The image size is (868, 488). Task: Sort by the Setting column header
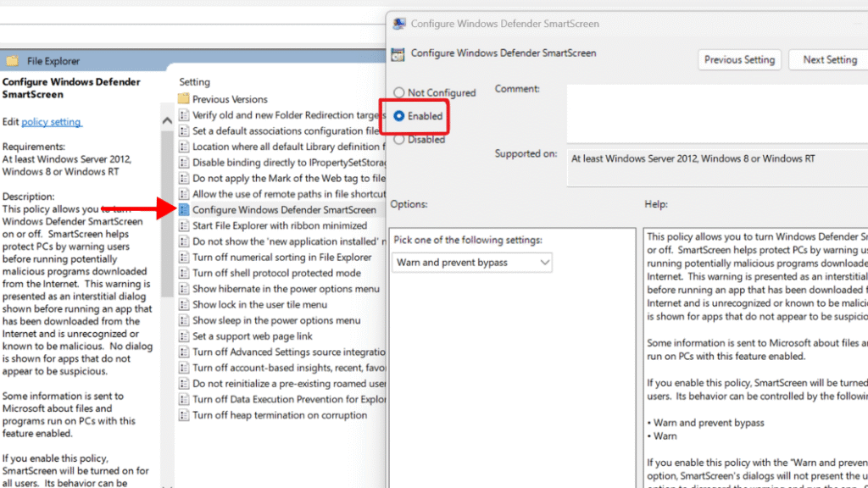[195, 82]
